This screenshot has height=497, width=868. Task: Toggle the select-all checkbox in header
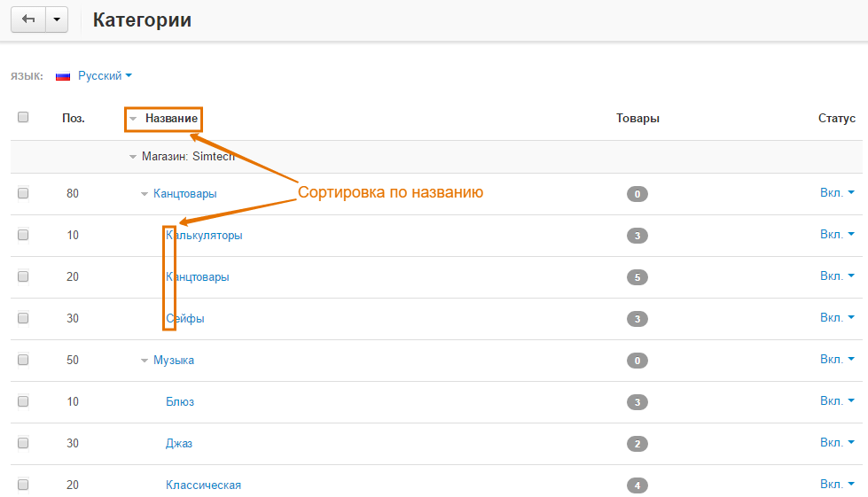23,117
